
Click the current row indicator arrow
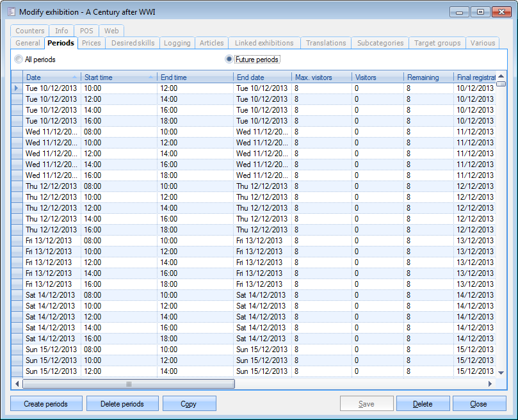tap(17, 88)
